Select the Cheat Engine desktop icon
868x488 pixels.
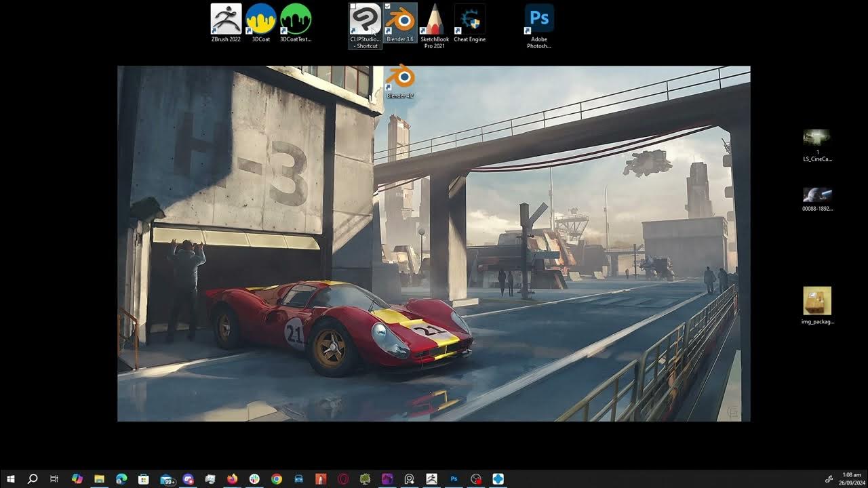pyautogui.click(x=470, y=24)
